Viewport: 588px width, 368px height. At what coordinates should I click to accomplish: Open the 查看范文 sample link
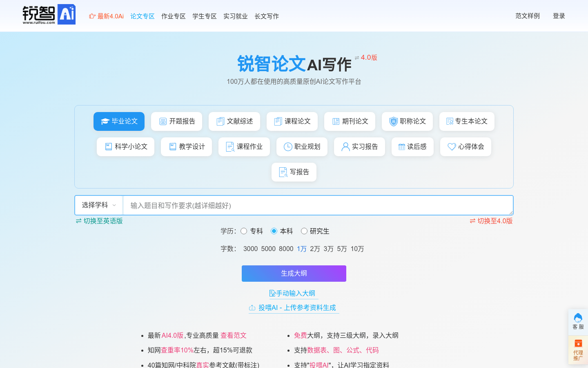pos(234,335)
